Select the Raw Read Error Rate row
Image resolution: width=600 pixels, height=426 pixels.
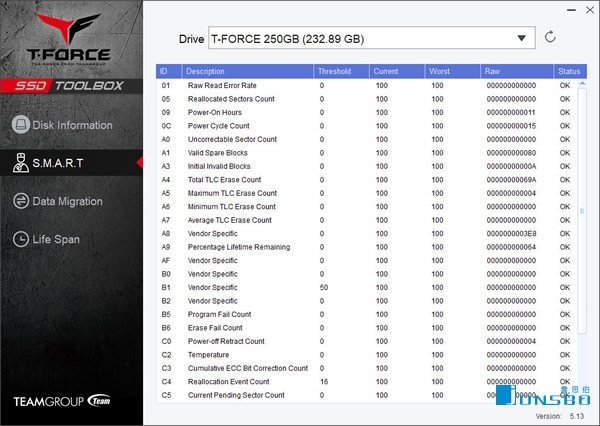point(367,85)
